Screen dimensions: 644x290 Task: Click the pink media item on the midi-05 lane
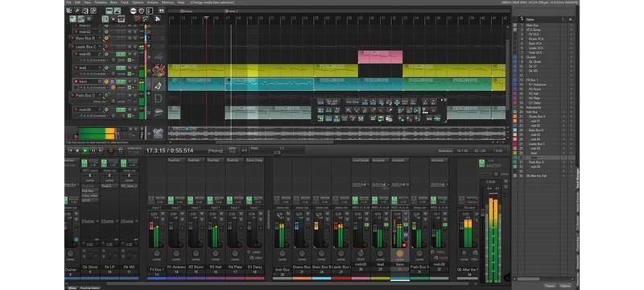point(380,56)
